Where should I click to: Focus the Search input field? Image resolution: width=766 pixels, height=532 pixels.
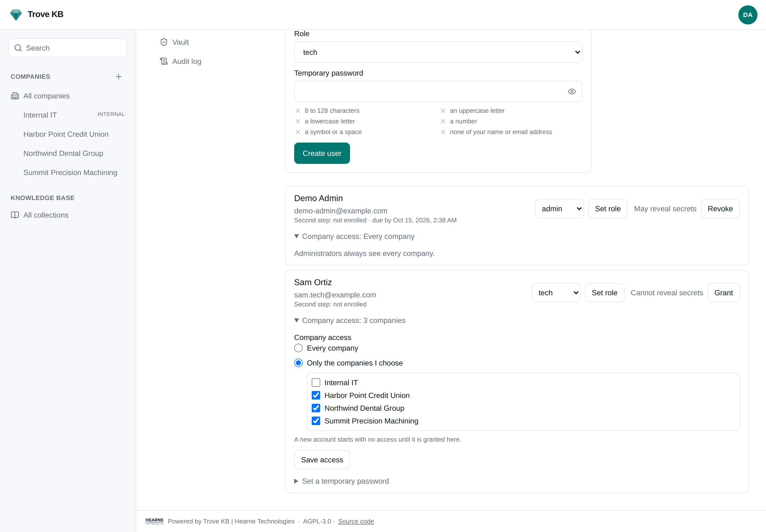68,48
